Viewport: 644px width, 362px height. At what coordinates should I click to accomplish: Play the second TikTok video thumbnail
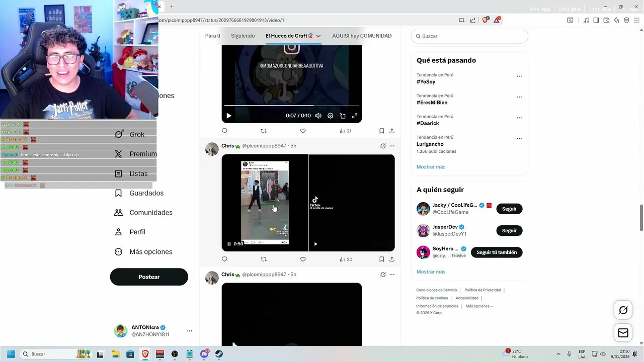[316, 244]
